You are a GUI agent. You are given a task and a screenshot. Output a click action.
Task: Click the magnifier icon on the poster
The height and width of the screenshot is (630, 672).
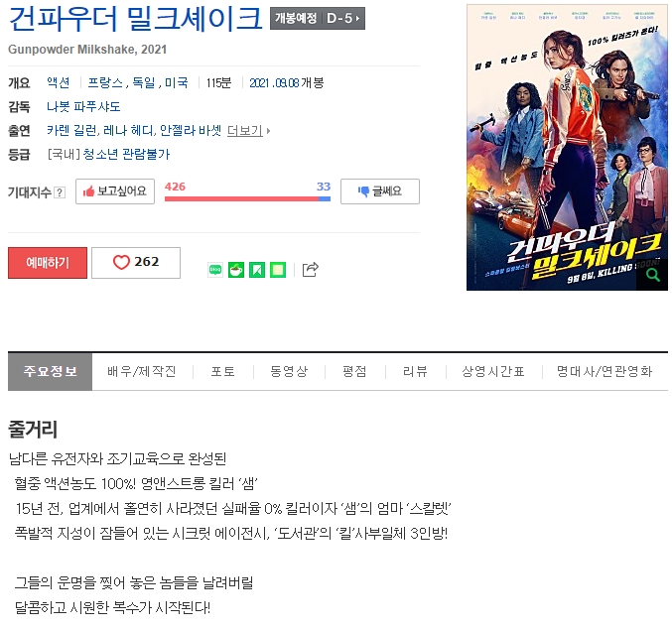(x=653, y=275)
